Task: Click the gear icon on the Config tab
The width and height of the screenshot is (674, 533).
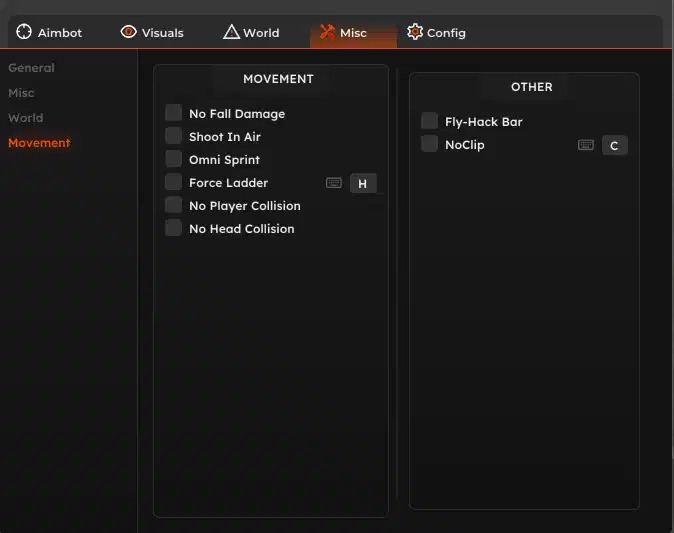Action: (415, 32)
